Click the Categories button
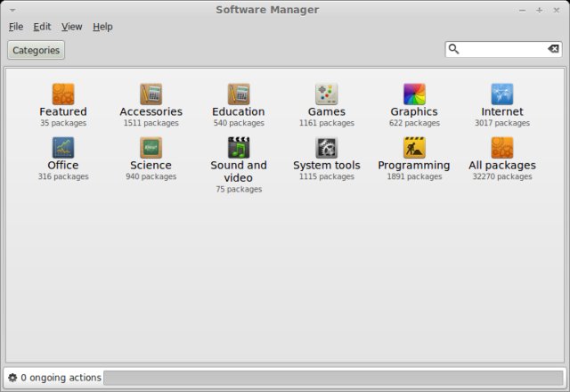Image resolution: width=570 pixels, height=392 pixels. 36,50
